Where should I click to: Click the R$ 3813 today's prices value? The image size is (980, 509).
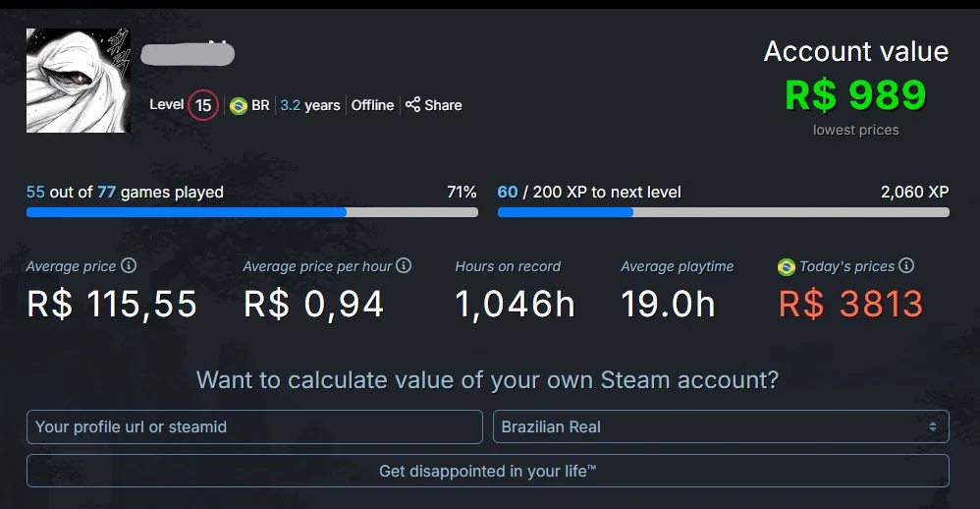tap(850, 304)
